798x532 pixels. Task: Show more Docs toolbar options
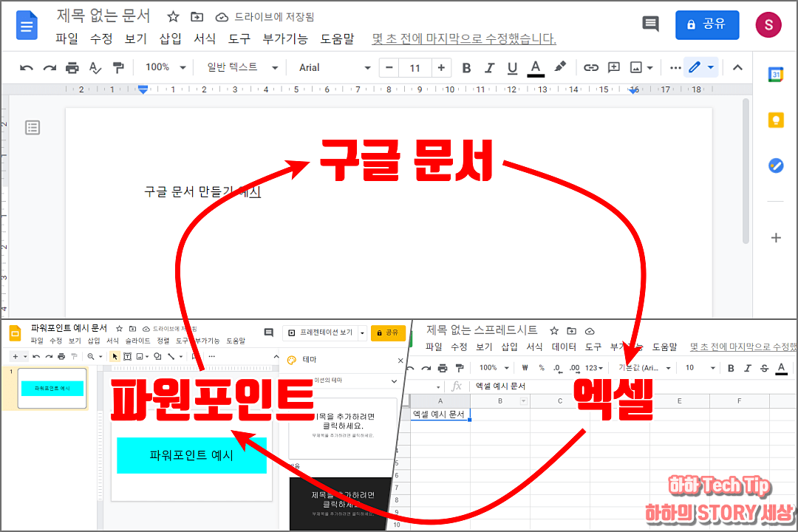point(675,68)
